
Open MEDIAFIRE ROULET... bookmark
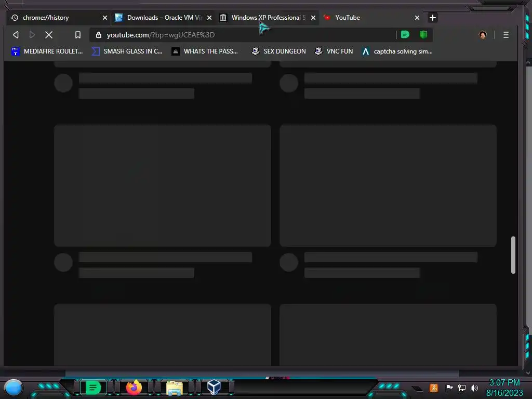pos(47,51)
